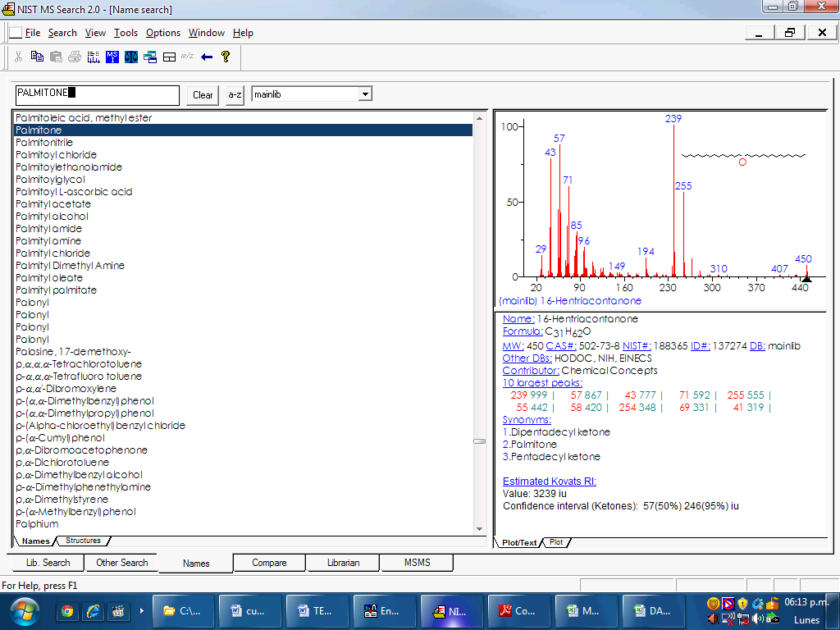Launch Google Chrome from the taskbar
Screen dimensions: 840x630
pos(67,610)
